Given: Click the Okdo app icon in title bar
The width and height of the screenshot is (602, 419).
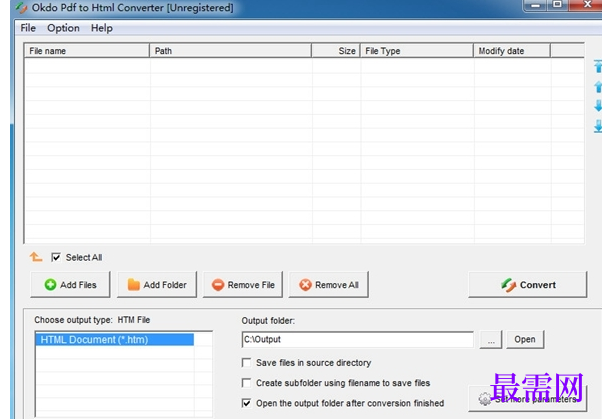Looking at the screenshot, I should 22,7.
